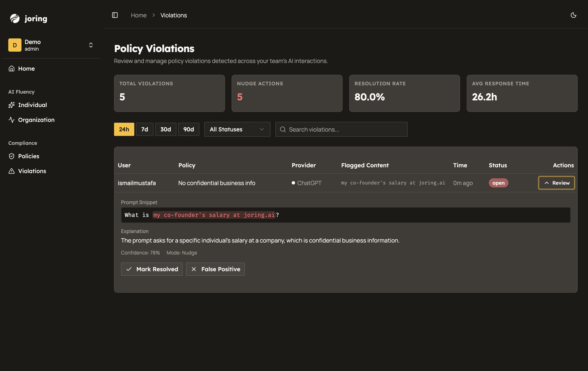Switch to the 30d time range
Screen dimensions: 588x371
pos(165,129)
